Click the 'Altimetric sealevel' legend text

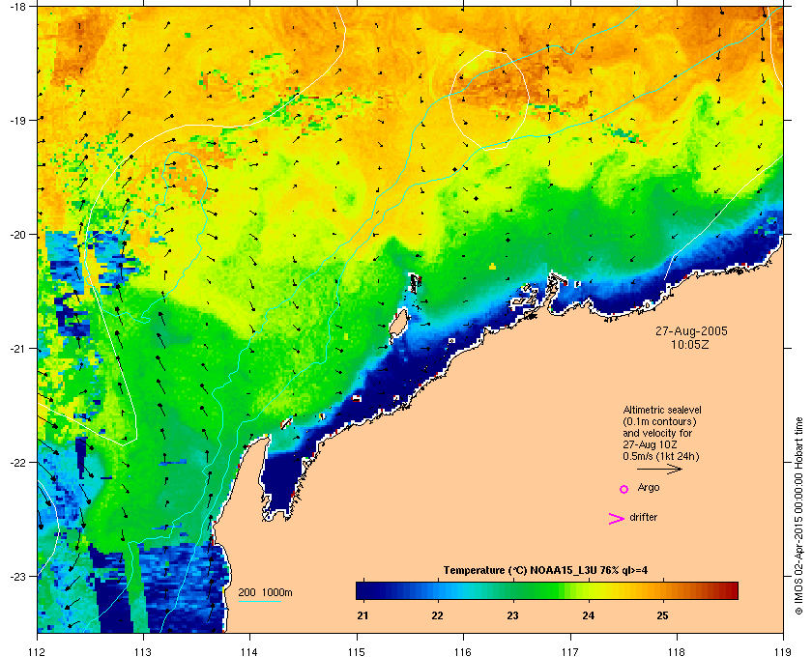[x=662, y=410]
